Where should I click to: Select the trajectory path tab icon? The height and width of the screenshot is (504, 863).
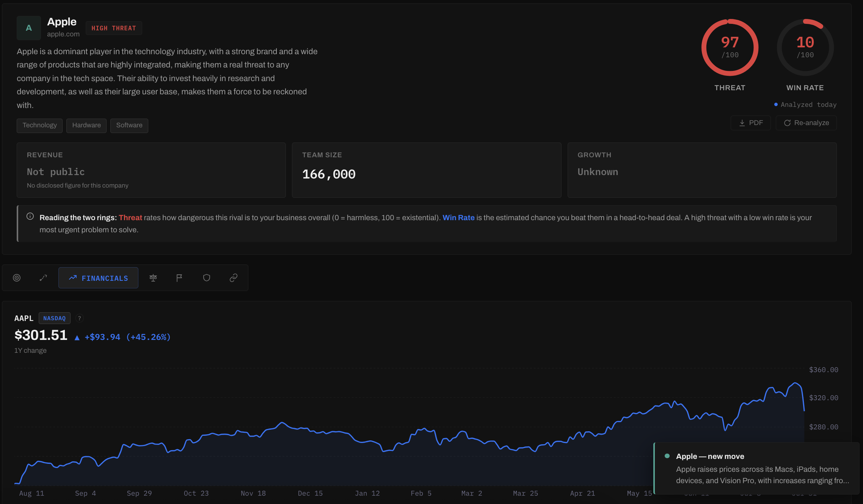43,278
